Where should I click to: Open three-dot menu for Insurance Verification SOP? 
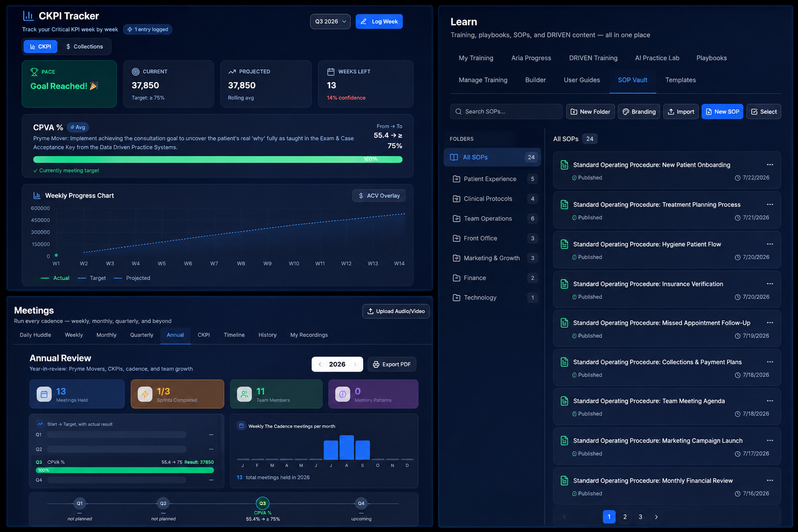[x=770, y=284]
